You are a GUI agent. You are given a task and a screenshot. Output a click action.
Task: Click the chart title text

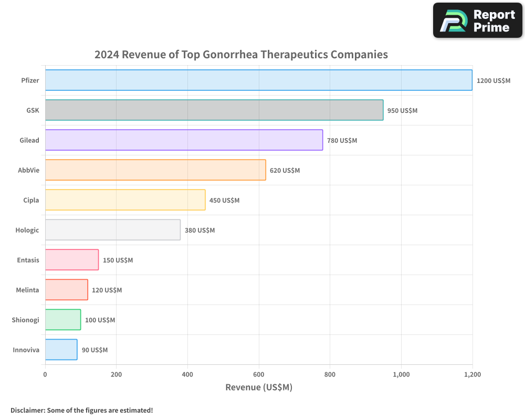tap(241, 55)
